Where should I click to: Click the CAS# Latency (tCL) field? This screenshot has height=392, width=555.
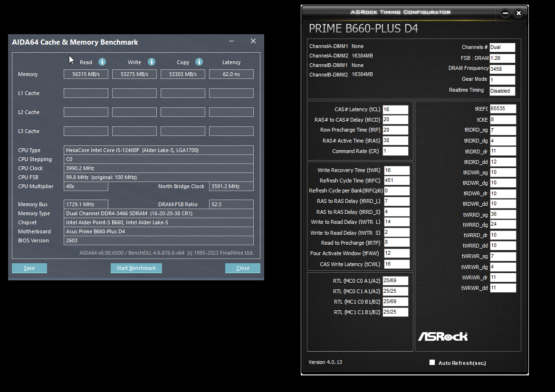pos(395,110)
